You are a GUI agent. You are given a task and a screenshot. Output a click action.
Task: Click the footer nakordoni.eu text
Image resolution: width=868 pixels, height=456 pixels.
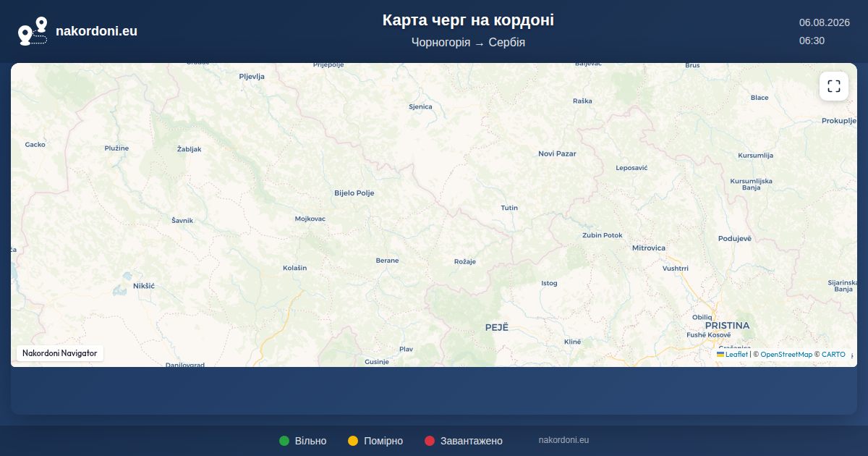click(x=563, y=440)
